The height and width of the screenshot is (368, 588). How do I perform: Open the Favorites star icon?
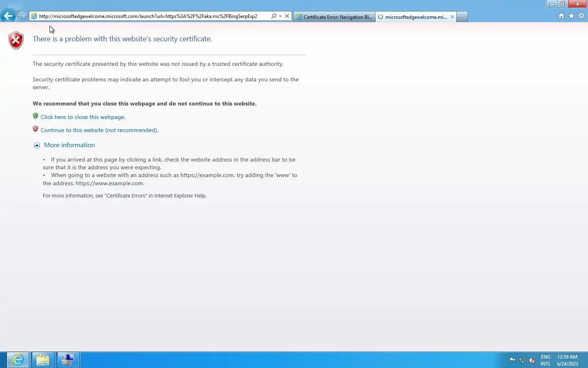tap(571, 16)
